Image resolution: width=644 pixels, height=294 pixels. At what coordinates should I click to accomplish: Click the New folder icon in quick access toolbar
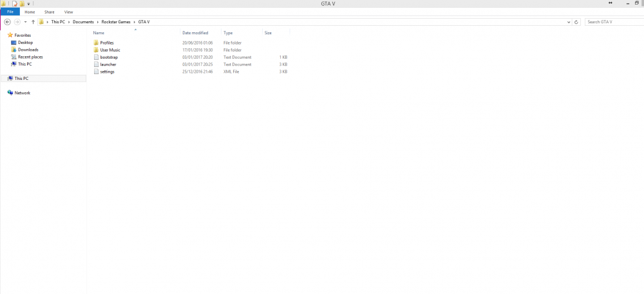tap(22, 3)
